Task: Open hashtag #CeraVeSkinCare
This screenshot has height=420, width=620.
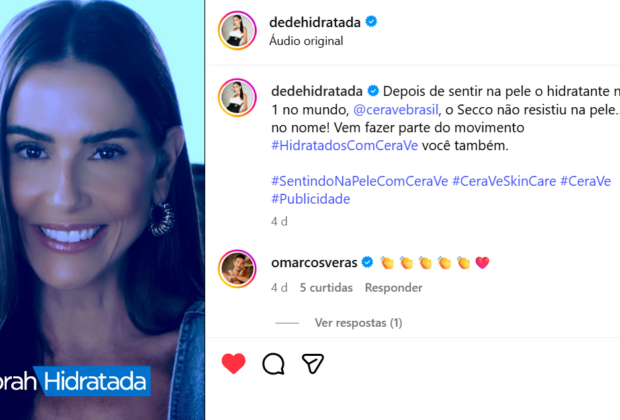Action: coord(504,181)
